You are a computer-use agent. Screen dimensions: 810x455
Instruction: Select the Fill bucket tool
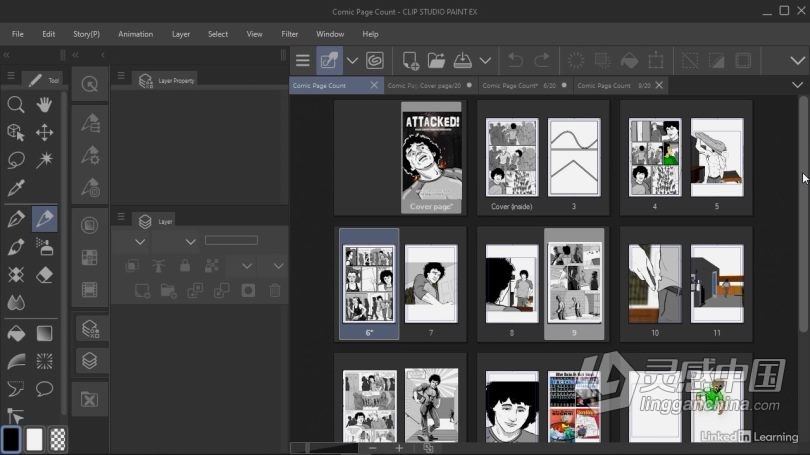(15, 334)
